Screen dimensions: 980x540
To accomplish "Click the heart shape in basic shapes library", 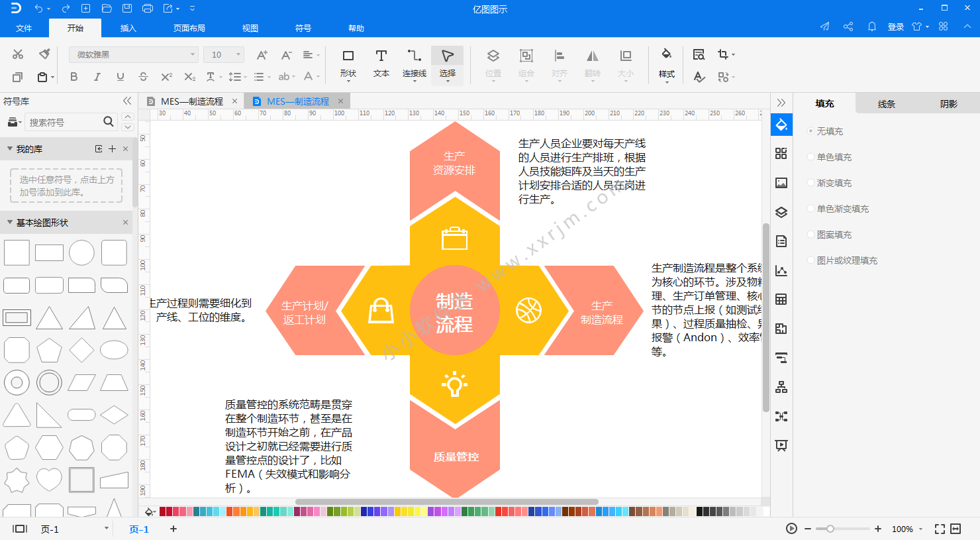I will (49, 479).
